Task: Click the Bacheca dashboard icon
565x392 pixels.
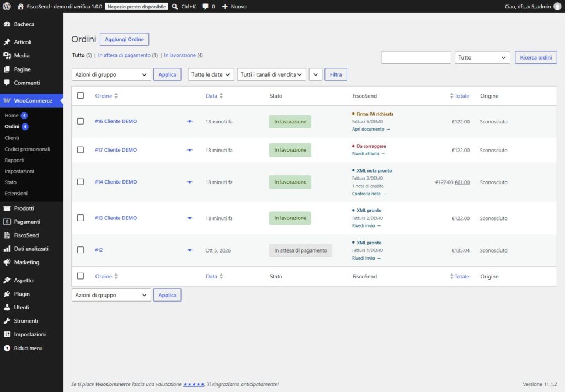Action: (7, 24)
